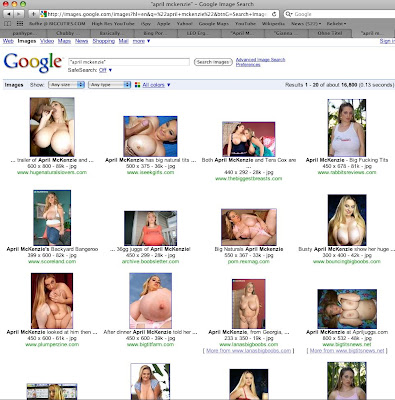Switch to the LEO Erg tab
395x400 pixels.
tap(199, 33)
